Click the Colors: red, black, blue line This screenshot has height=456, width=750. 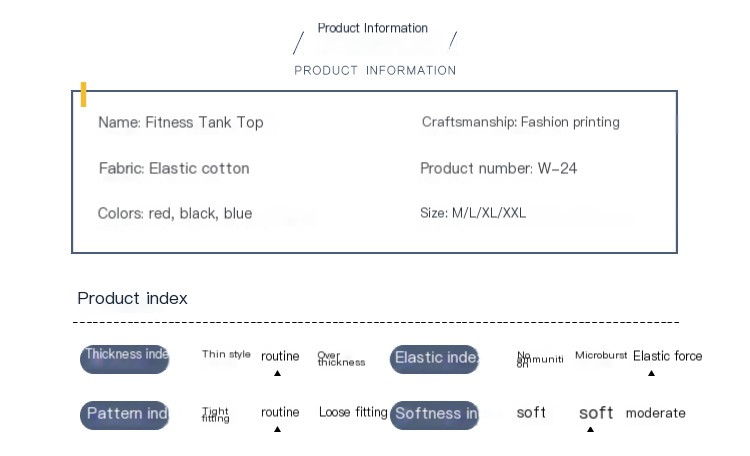(175, 214)
